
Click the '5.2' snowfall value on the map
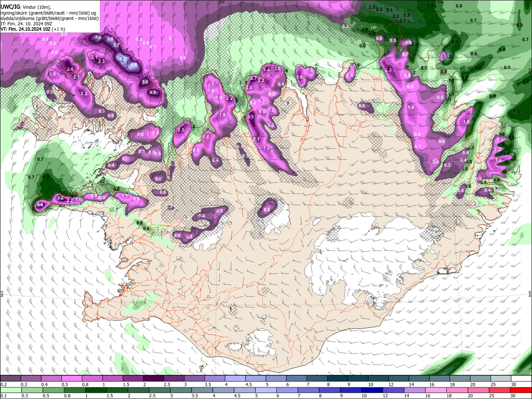pos(123,59)
